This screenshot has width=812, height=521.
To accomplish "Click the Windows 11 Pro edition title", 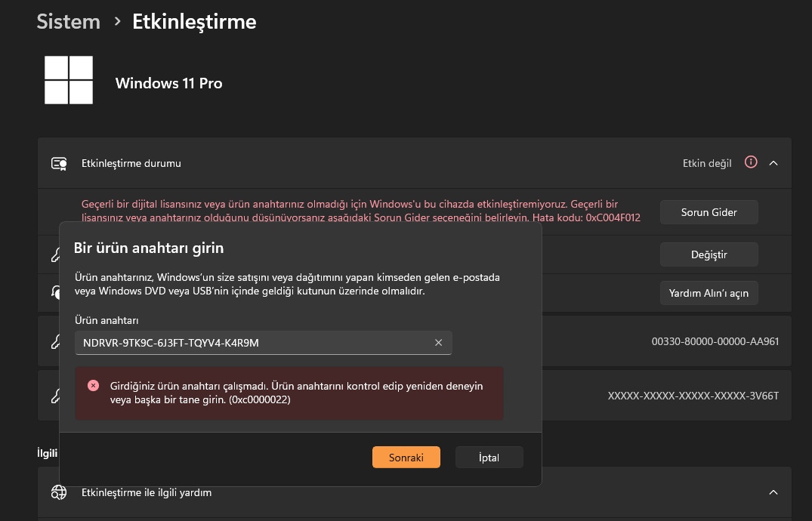I will [169, 83].
